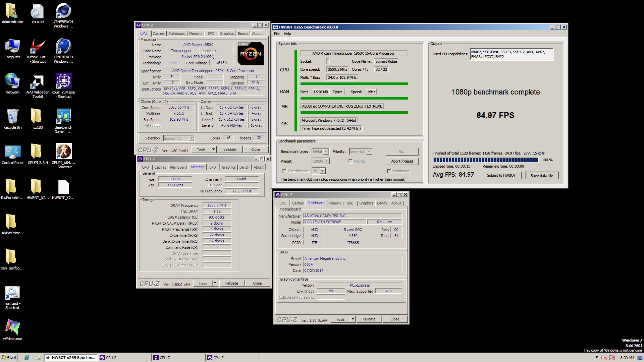
Task: Toggle the RAM Type checkbox
Action: (346, 92)
